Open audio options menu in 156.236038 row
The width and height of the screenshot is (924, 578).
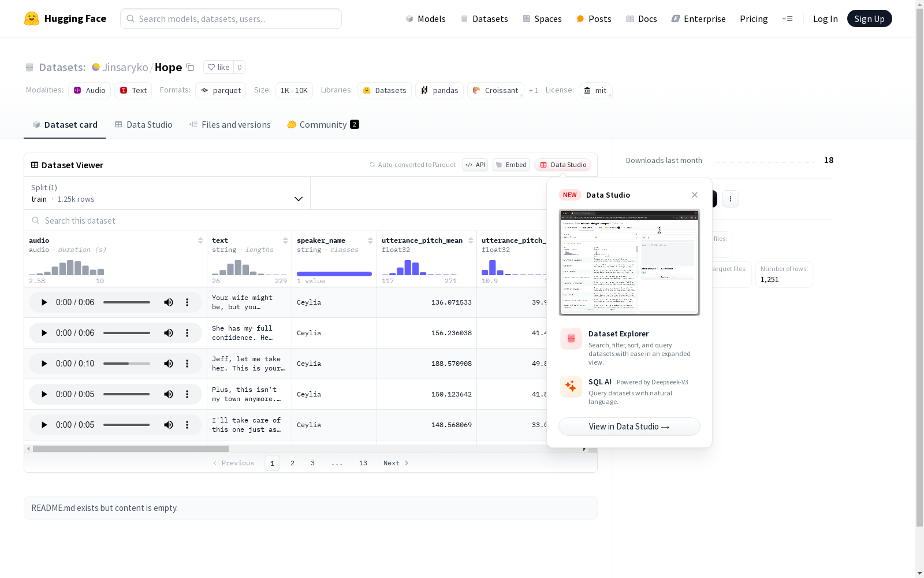click(187, 333)
